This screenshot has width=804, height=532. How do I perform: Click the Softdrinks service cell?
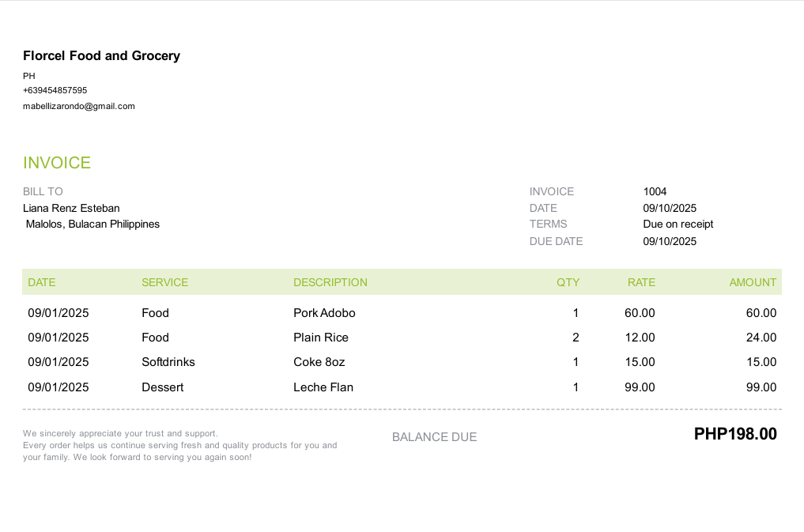coord(168,362)
